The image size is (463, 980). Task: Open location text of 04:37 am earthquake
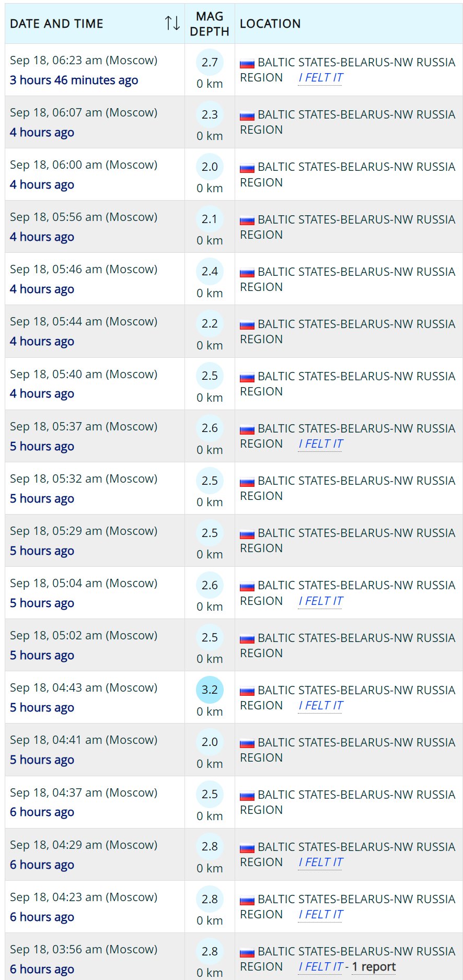click(348, 802)
